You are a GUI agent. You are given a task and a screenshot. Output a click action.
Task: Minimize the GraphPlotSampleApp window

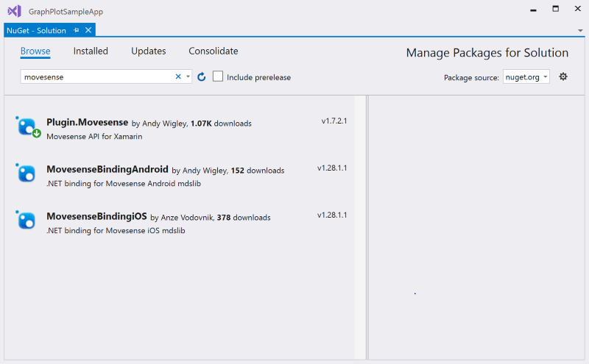pyautogui.click(x=533, y=10)
